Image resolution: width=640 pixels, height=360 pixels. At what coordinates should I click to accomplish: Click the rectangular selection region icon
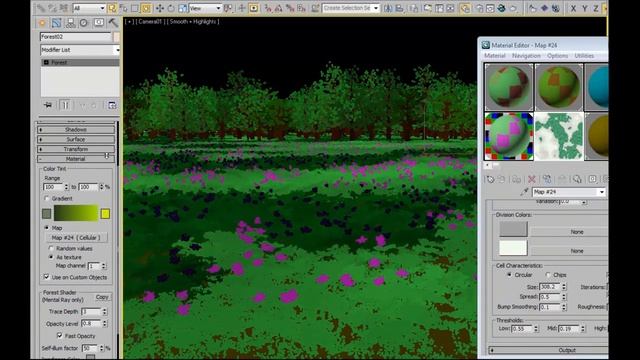[x=135, y=8]
